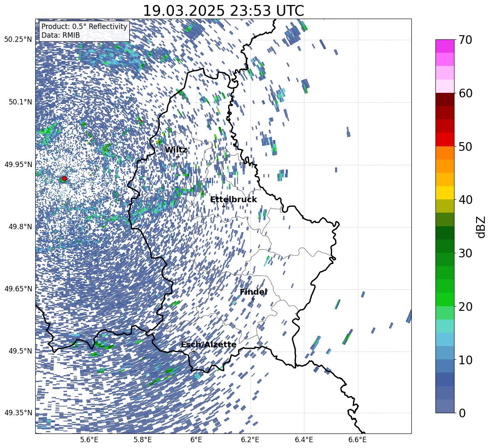Click the 6°E longitude label
Screen dimensions: 491x448
(x=196, y=440)
